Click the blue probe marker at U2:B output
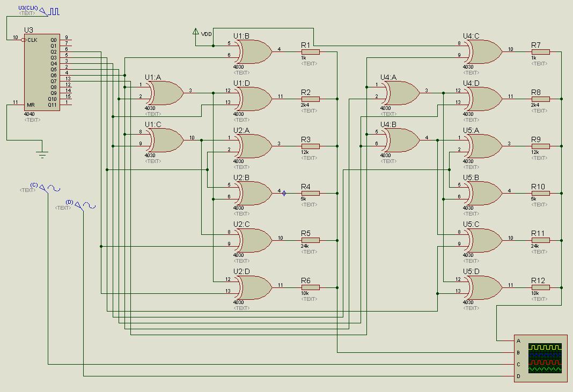The image size is (573, 392). (284, 193)
